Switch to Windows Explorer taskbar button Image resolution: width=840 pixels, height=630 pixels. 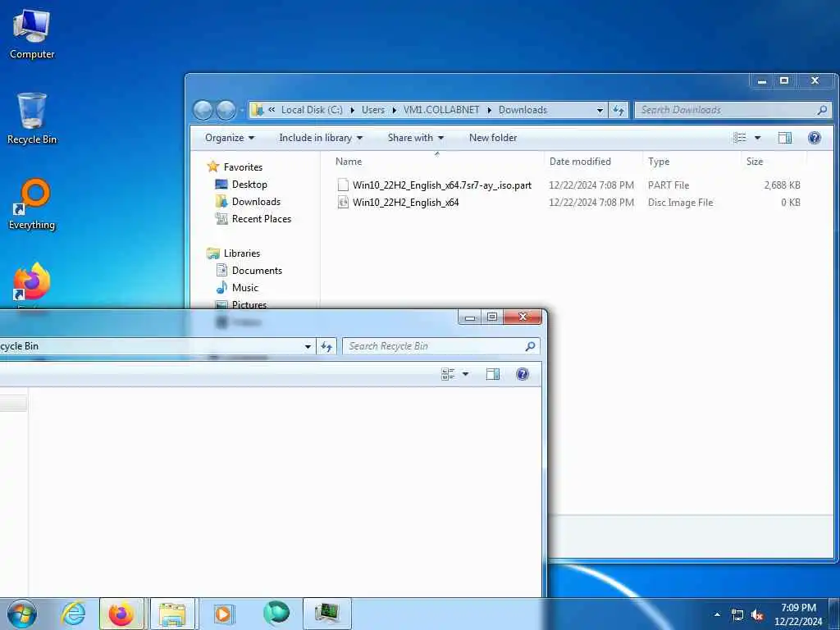172,614
